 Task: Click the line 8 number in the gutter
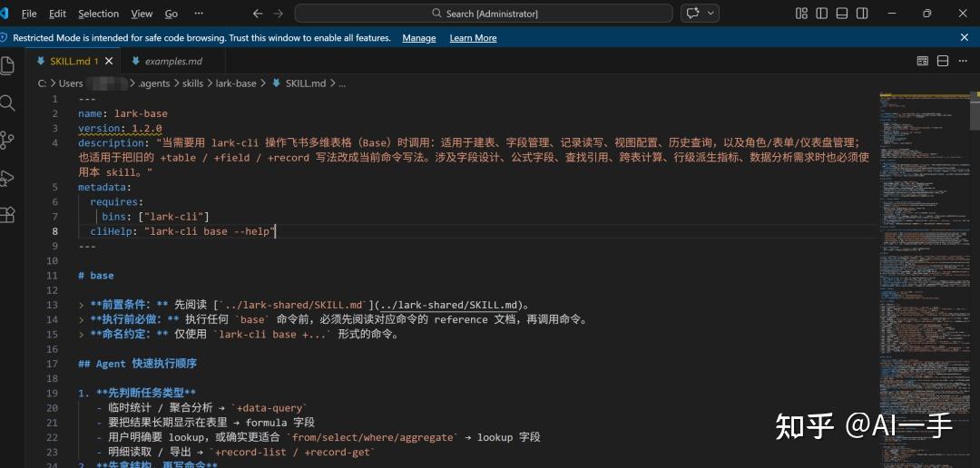55,231
